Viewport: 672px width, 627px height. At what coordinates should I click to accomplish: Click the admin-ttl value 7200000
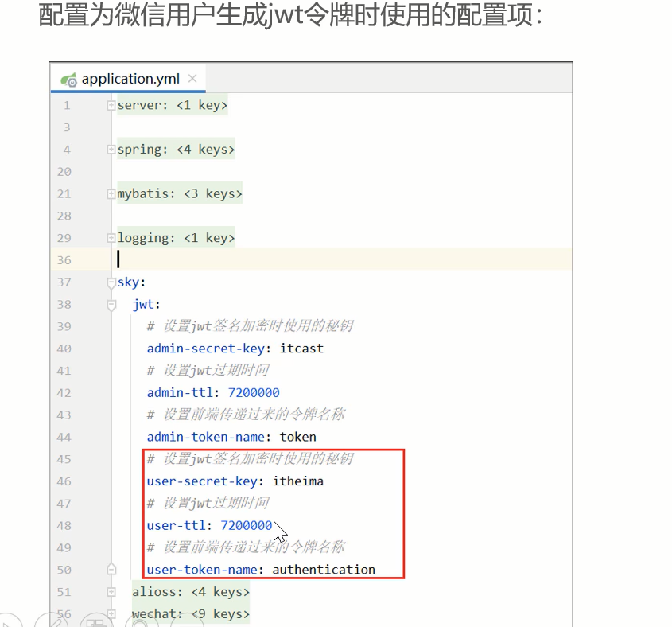coord(254,393)
